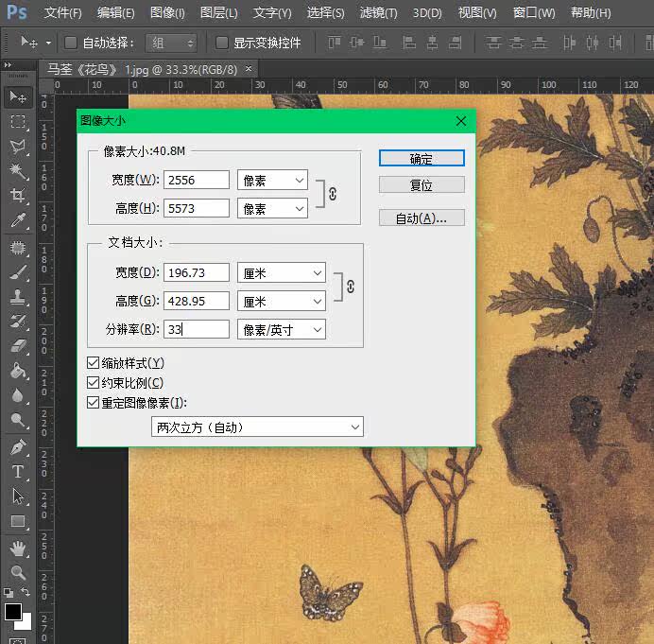Click distribute top edges icon
Viewport: 654px width, 644px height.
pos(493,43)
